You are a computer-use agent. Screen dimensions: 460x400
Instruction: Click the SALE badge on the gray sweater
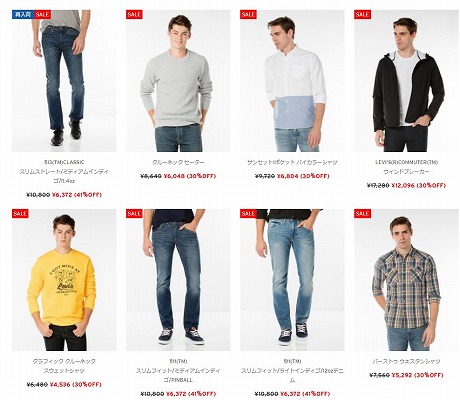pos(134,14)
